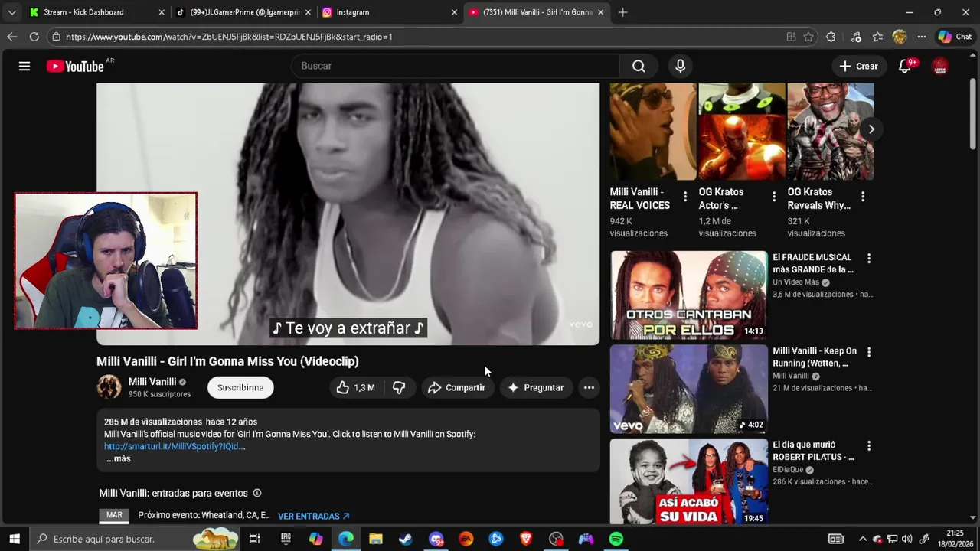Open browser extensions puzzle icon
980x551 pixels.
(x=831, y=37)
